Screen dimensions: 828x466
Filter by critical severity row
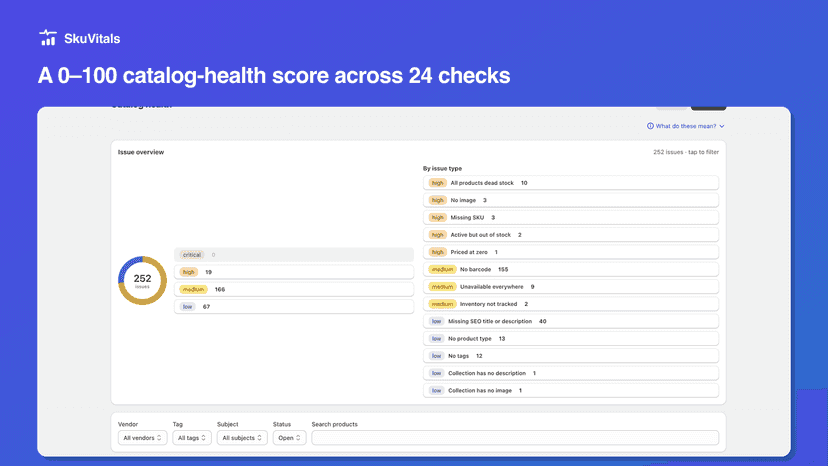(294, 255)
